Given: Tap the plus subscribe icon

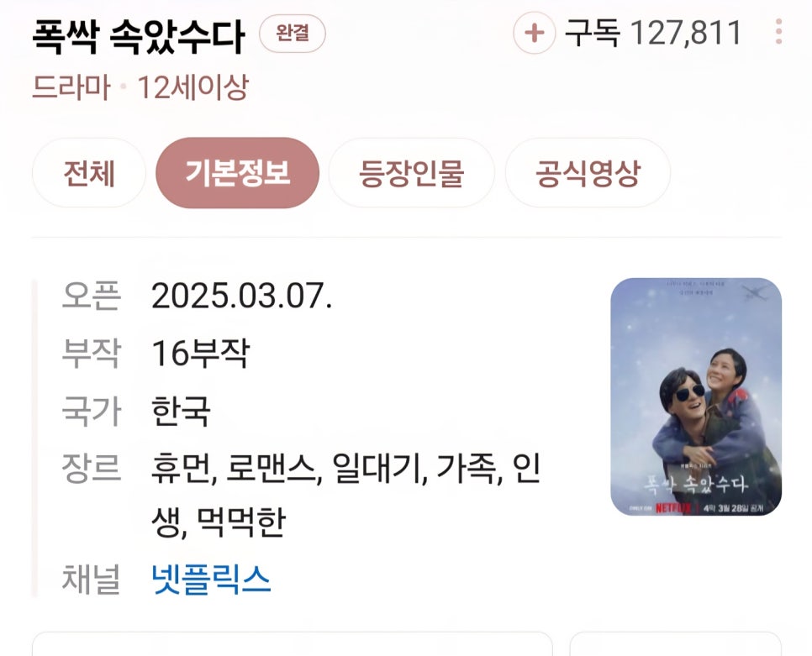Looking at the screenshot, I should [x=535, y=33].
